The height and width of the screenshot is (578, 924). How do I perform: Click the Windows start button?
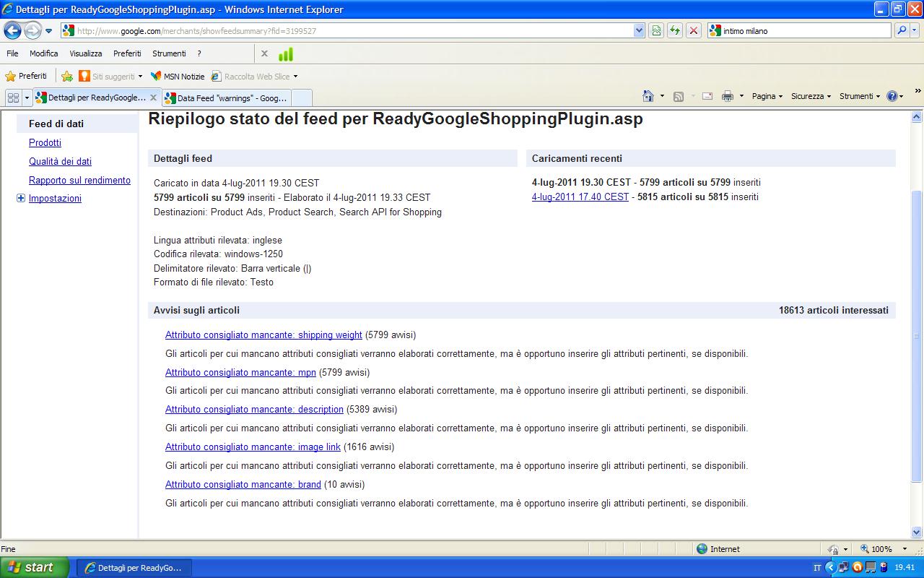point(35,567)
